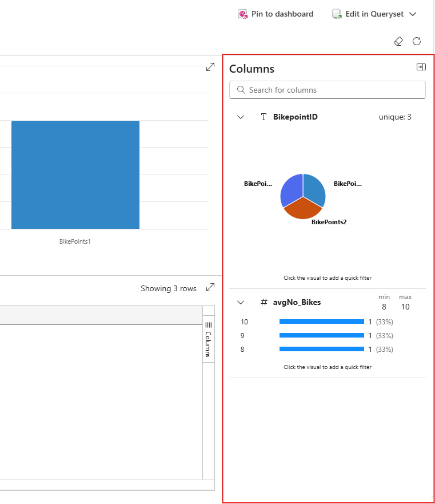Click inside the Search for columns field
Image resolution: width=435 pixels, height=504 pixels.
pyautogui.click(x=328, y=90)
